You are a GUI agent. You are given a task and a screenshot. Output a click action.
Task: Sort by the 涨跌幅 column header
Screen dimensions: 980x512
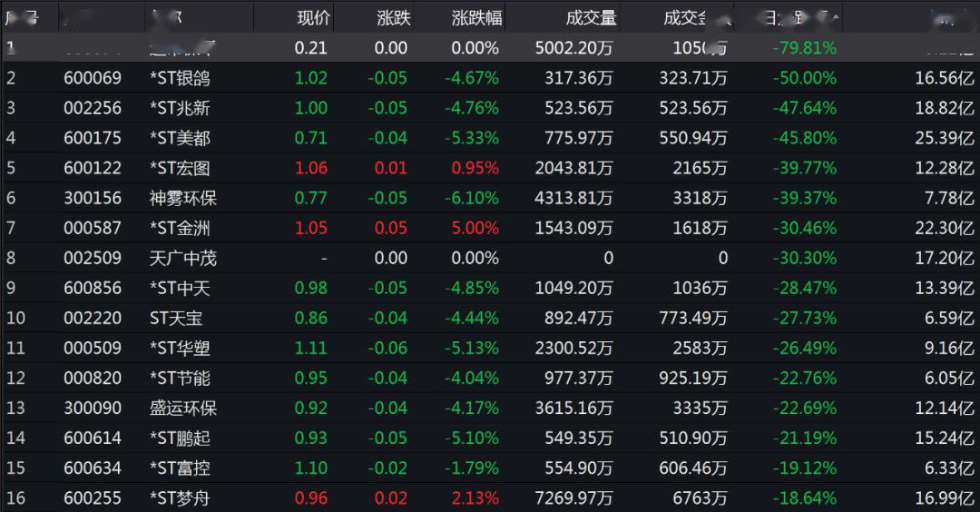[x=477, y=17]
